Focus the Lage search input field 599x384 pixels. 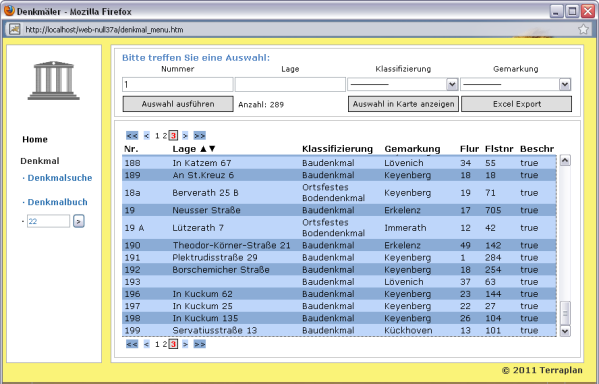pyautogui.click(x=290, y=84)
